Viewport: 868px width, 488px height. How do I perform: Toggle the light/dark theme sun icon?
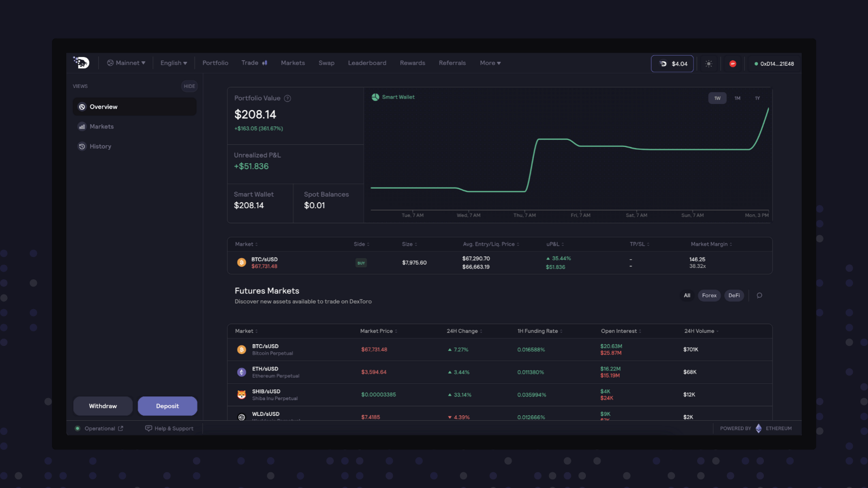pos(709,63)
